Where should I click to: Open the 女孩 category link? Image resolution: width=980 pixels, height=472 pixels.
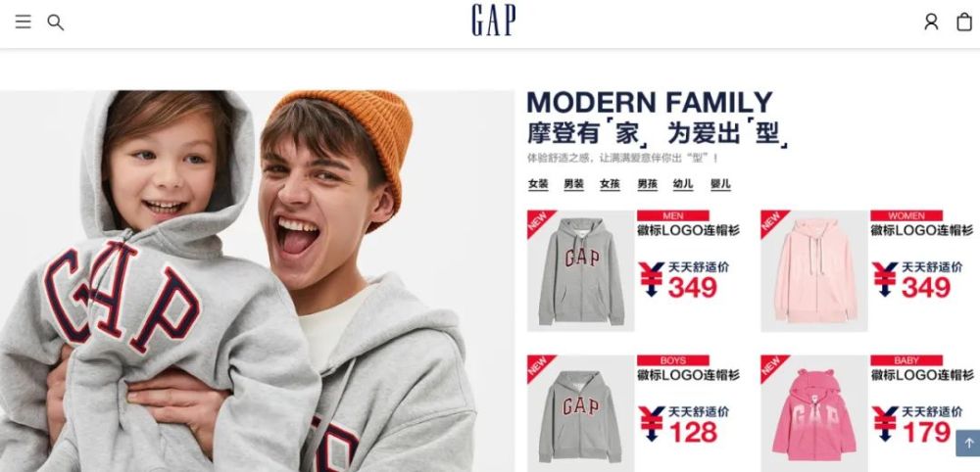coord(610,184)
